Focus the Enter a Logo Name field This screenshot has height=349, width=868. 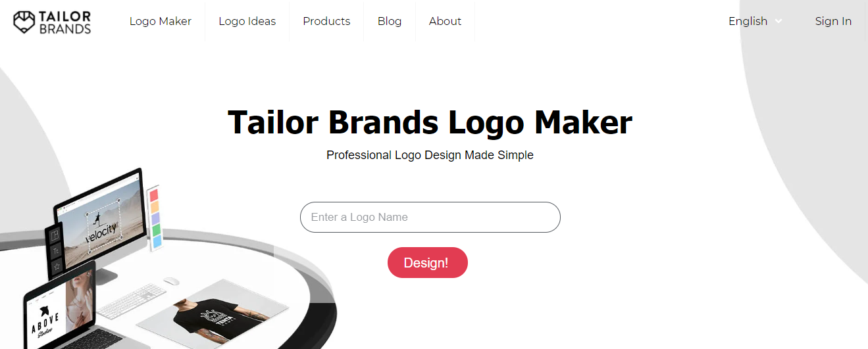coord(430,217)
